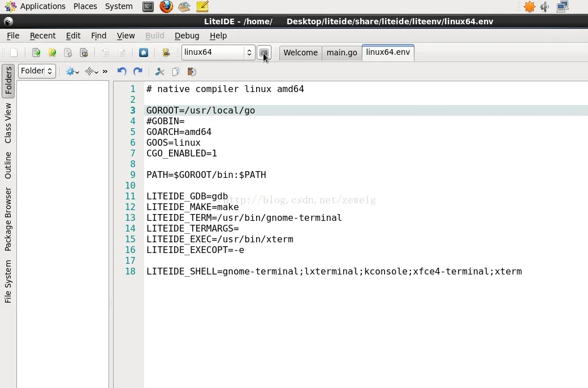Open the Debug menu
The width and height of the screenshot is (588, 388).
click(187, 36)
